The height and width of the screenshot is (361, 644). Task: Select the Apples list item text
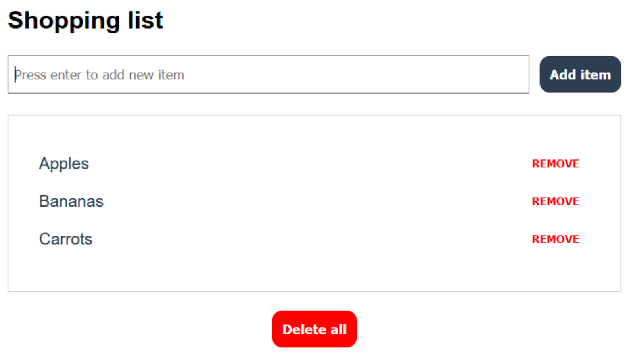(64, 164)
